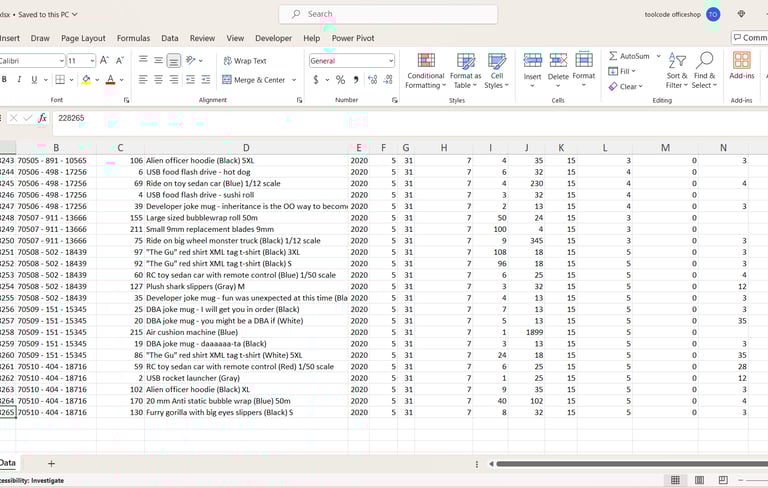Open Conditional Formatting menu
This screenshot has height=488, width=768.
pos(426,71)
